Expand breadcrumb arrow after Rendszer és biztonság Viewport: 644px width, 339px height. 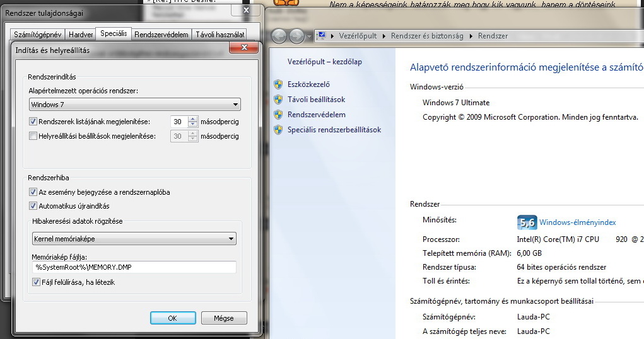tap(471, 36)
